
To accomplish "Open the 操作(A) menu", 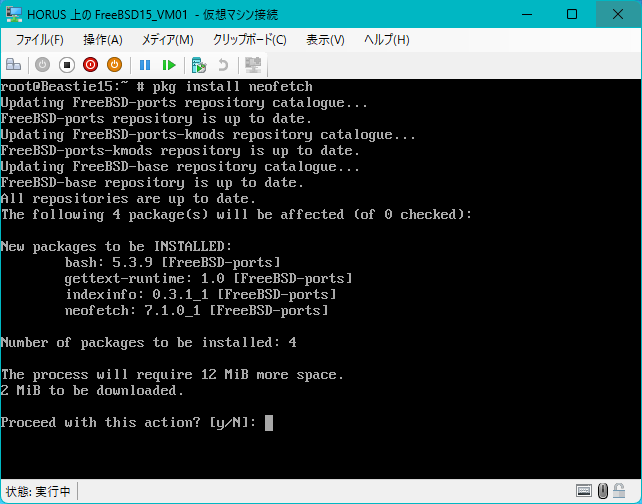I will pos(103,40).
